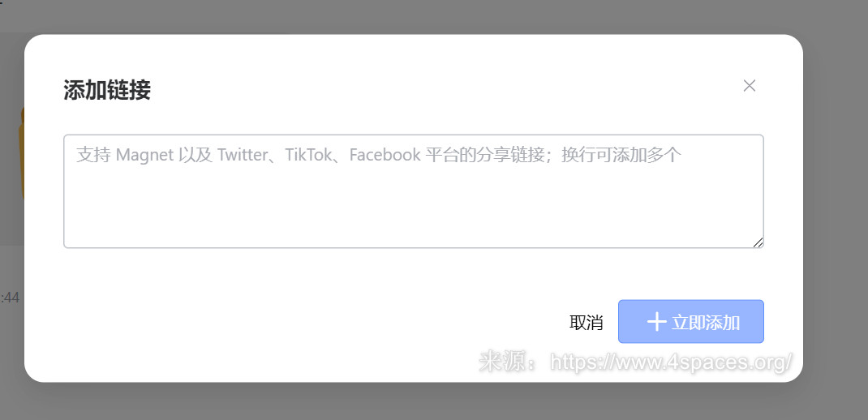Click the 添加链接 dialog title

pos(107,90)
